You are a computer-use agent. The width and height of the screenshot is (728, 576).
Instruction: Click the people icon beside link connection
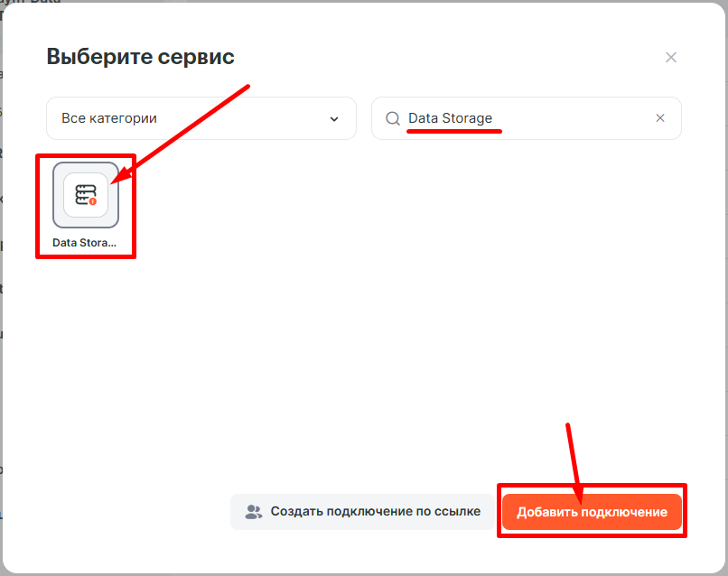point(253,512)
